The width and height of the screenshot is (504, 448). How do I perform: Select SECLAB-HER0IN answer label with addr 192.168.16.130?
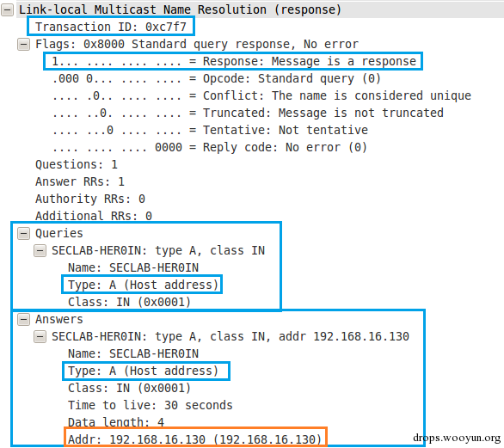pyautogui.click(x=230, y=336)
